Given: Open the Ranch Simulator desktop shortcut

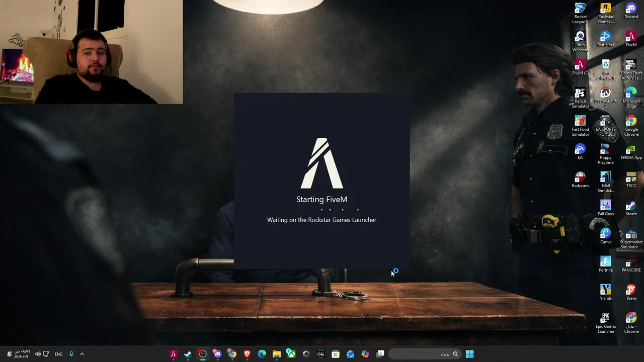Looking at the screenshot, I should (x=580, y=98).
